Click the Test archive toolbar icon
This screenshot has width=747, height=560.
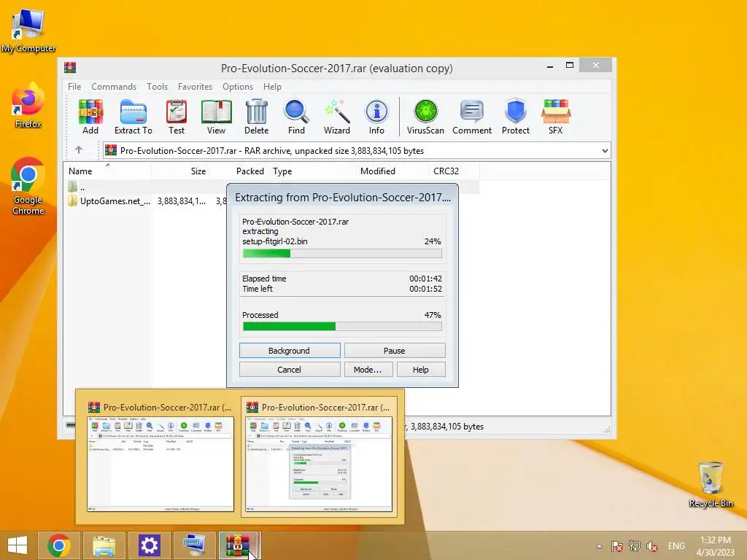click(x=177, y=117)
